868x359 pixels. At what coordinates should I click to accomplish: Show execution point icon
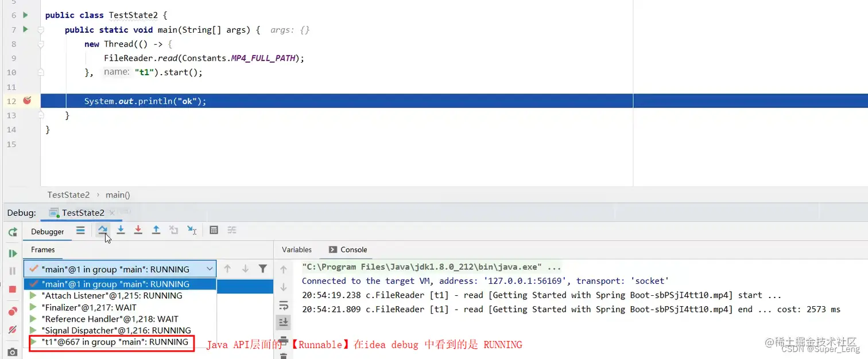(80, 230)
